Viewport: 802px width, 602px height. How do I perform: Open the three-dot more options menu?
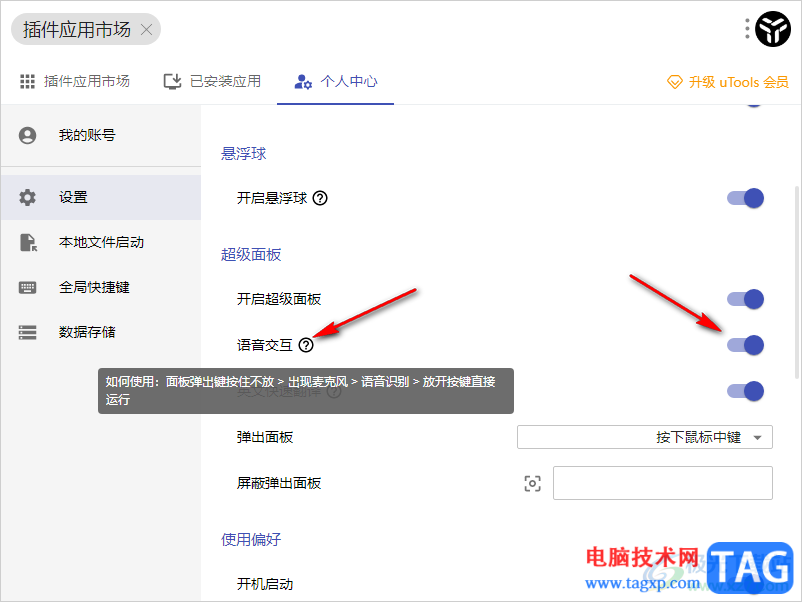click(747, 29)
